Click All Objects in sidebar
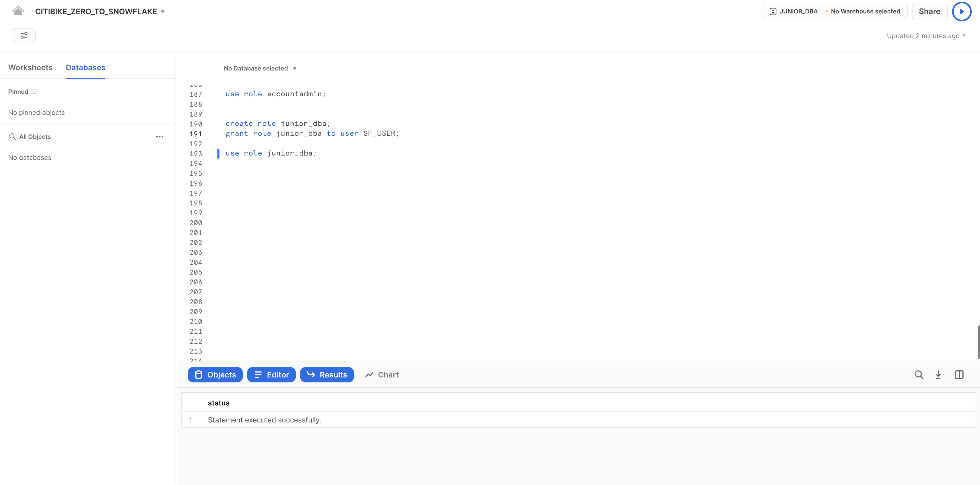The width and height of the screenshot is (980, 485). pos(35,136)
